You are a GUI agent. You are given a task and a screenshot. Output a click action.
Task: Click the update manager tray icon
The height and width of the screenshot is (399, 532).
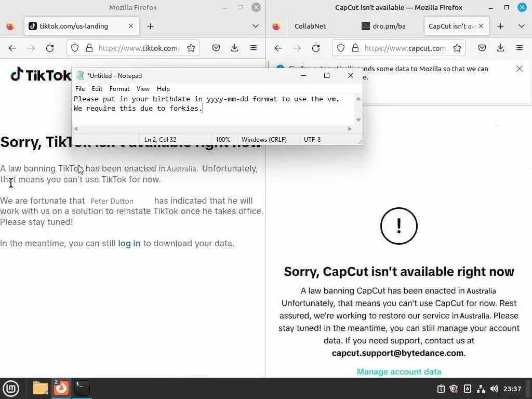coord(441,389)
